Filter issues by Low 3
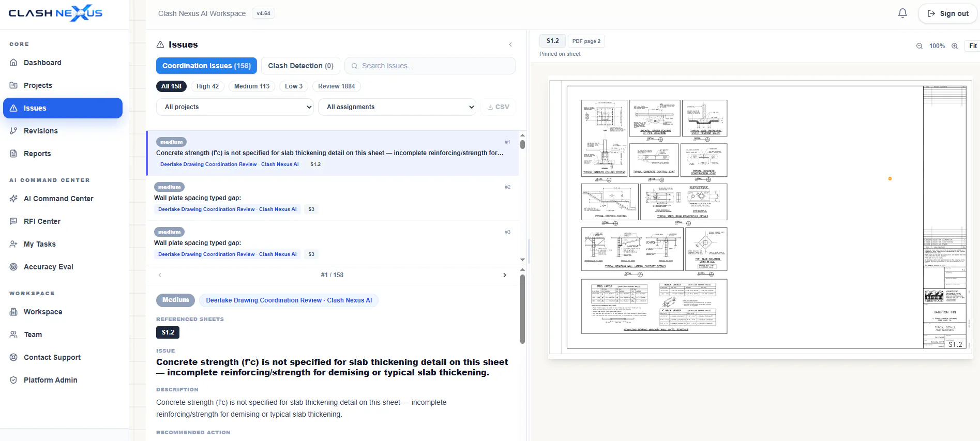Viewport: 980px width, 441px height. [294, 86]
